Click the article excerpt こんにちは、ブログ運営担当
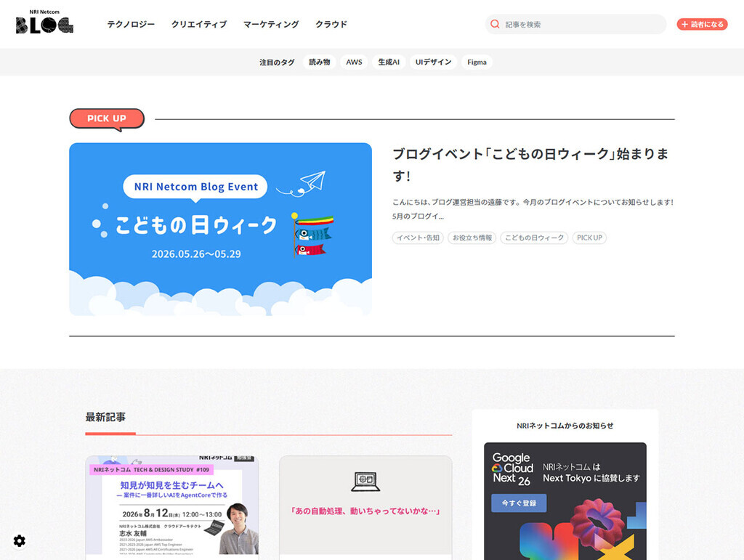Viewport: 744px width, 560px height. click(x=533, y=208)
